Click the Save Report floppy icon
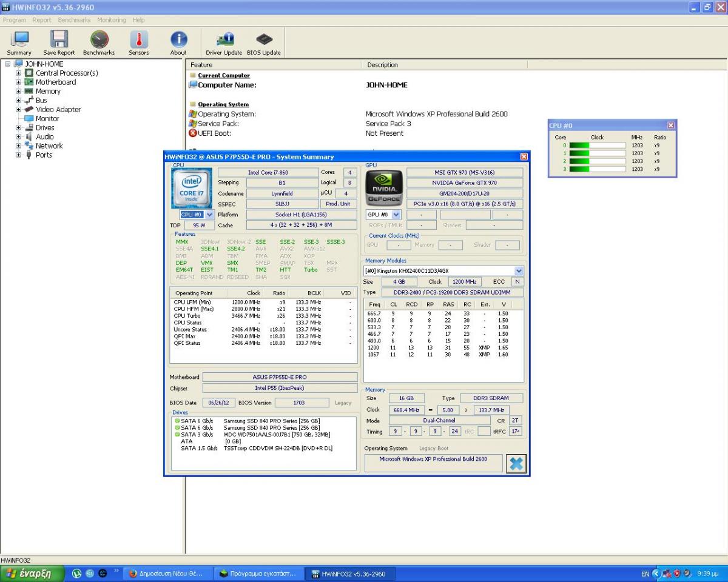Screen dimensions: 728x582 click(59, 39)
